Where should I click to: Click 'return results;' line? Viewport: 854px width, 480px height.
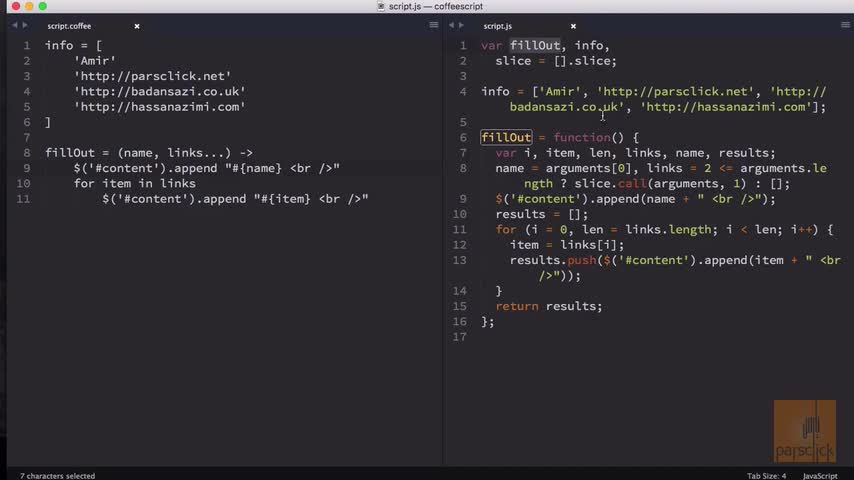pyautogui.click(x=549, y=306)
